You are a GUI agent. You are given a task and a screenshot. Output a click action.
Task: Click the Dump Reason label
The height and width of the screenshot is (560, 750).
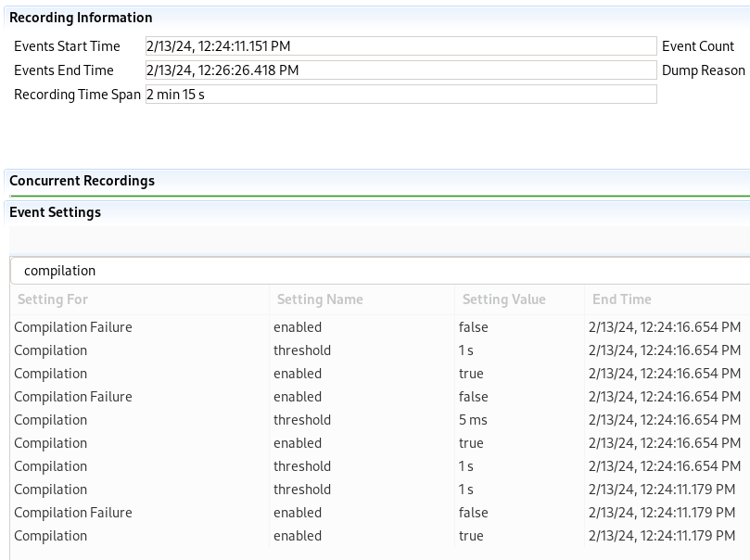pyautogui.click(x=703, y=70)
